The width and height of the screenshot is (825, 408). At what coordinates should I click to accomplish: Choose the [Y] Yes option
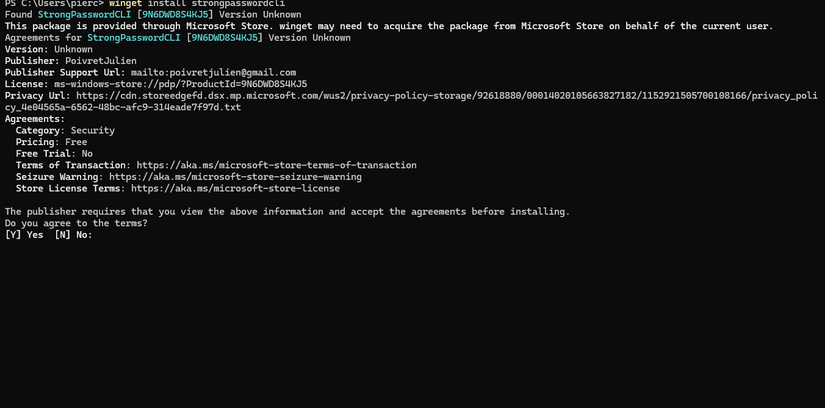pos(24,235)
